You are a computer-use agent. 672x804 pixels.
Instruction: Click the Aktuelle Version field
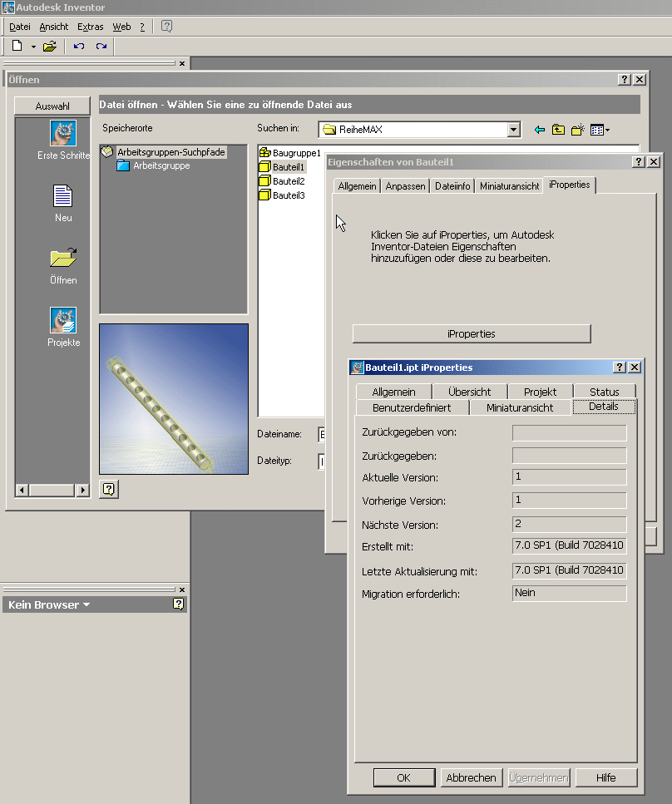(x=570, y=477)
